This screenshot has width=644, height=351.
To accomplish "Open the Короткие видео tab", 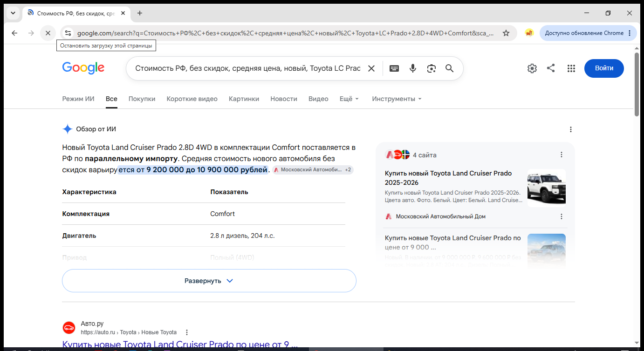I will pyautogui.click(x=192, y=99).
